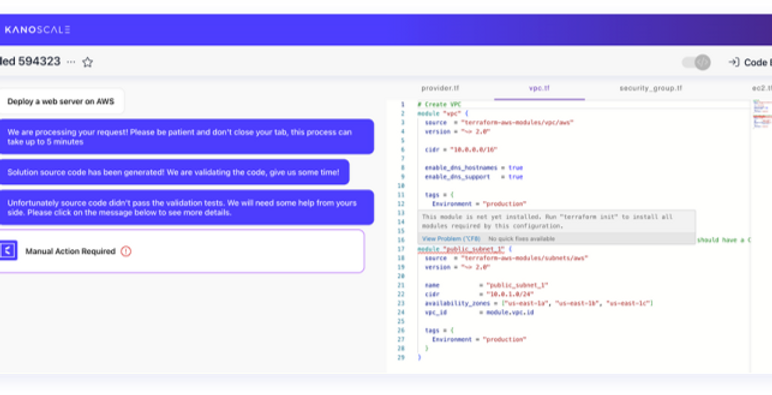Open the ec2.tf tab

(762, 88)
